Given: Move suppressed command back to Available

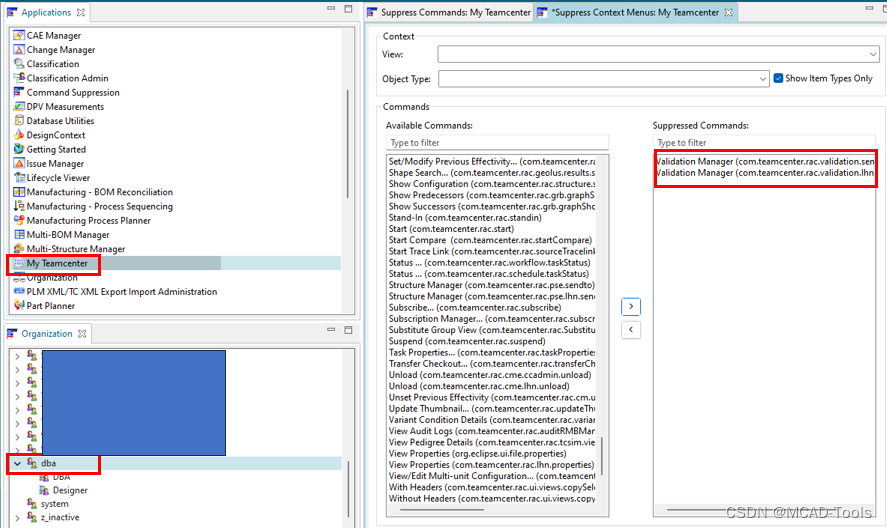Looking at the screenshot, I should pyautogui.click(x=631, y=329).
